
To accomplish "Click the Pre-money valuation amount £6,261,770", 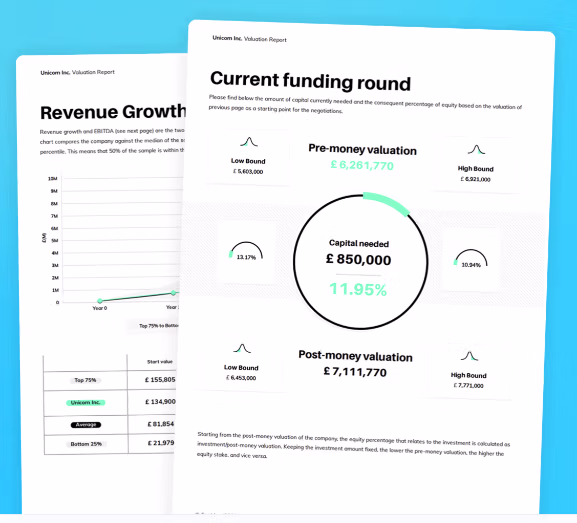I will click(x=362, y=165).
